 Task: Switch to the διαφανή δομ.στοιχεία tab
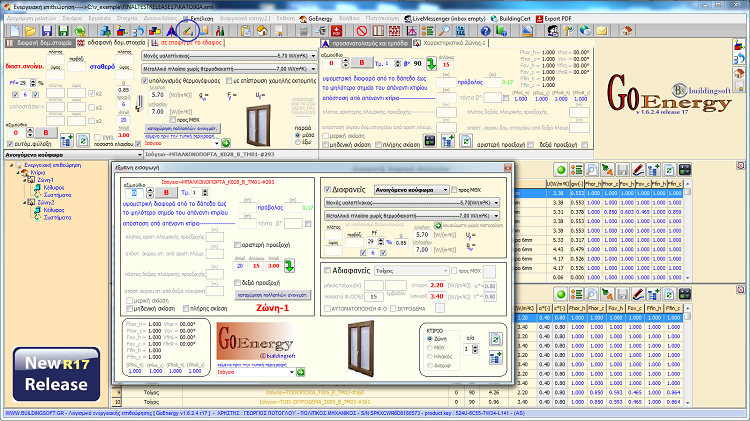pyautogui.click(x=44, y=45)
